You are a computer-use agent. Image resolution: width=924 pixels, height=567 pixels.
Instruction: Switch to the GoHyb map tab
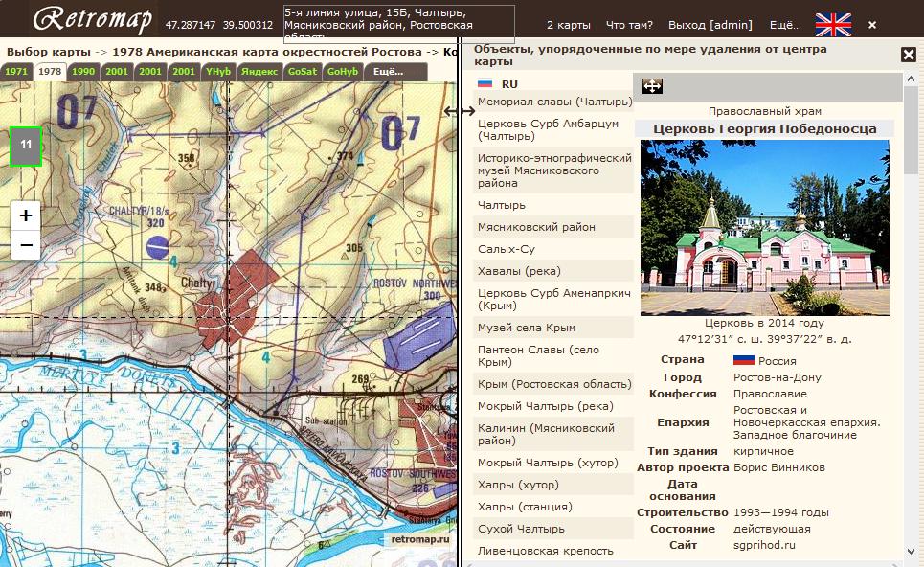343,71
